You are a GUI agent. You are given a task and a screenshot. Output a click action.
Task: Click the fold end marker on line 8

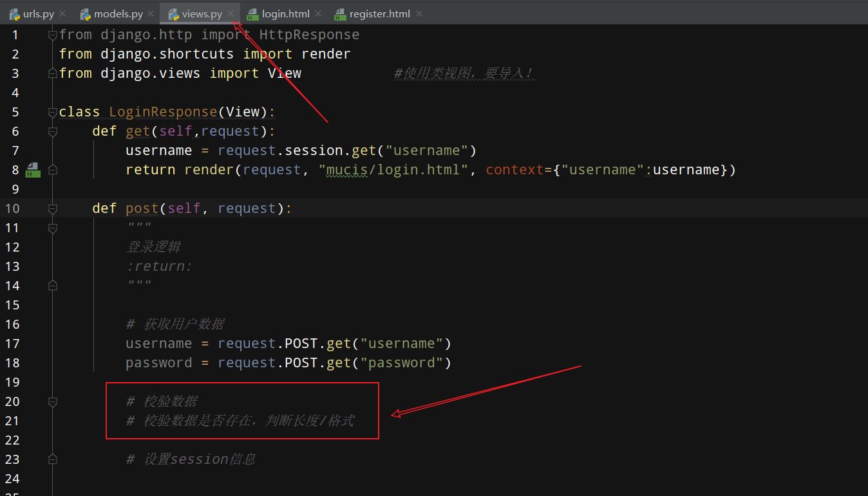tap(53, 170)
